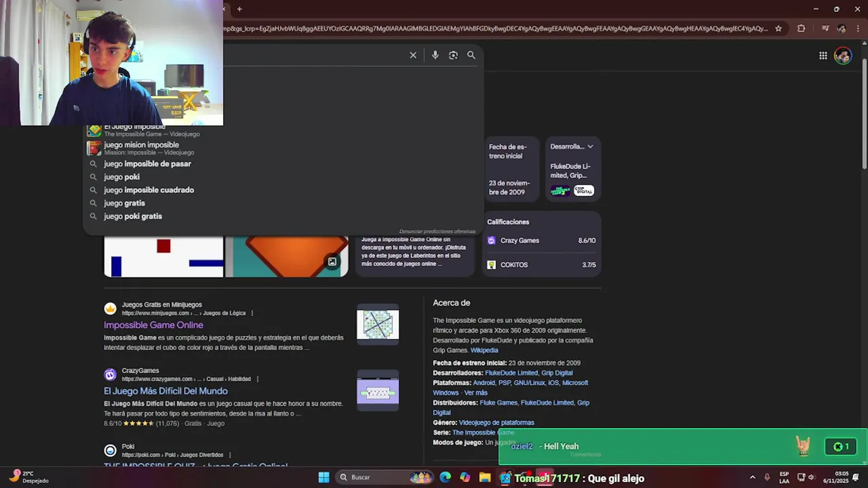Click the microphone tray icon
868x488 pixels.
pos(767,477)
